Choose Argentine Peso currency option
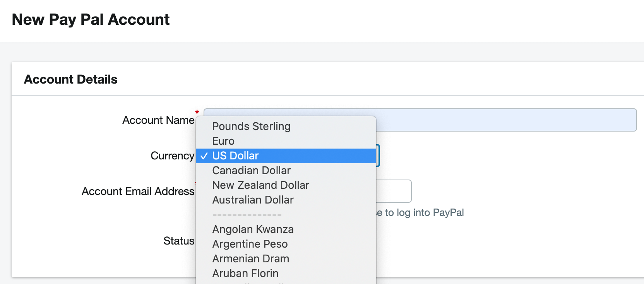Viewport: 644px width, 284px height. [286, 244]
